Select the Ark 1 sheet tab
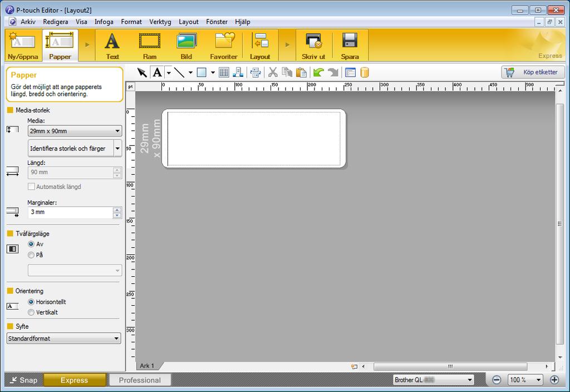Viewport: 570px width, 392px height. (x=147, y=366)
